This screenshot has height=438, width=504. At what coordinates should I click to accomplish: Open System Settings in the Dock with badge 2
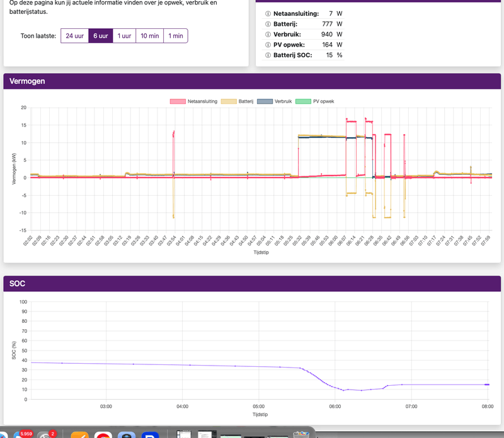pyautogui.click(x=47, y=434)
